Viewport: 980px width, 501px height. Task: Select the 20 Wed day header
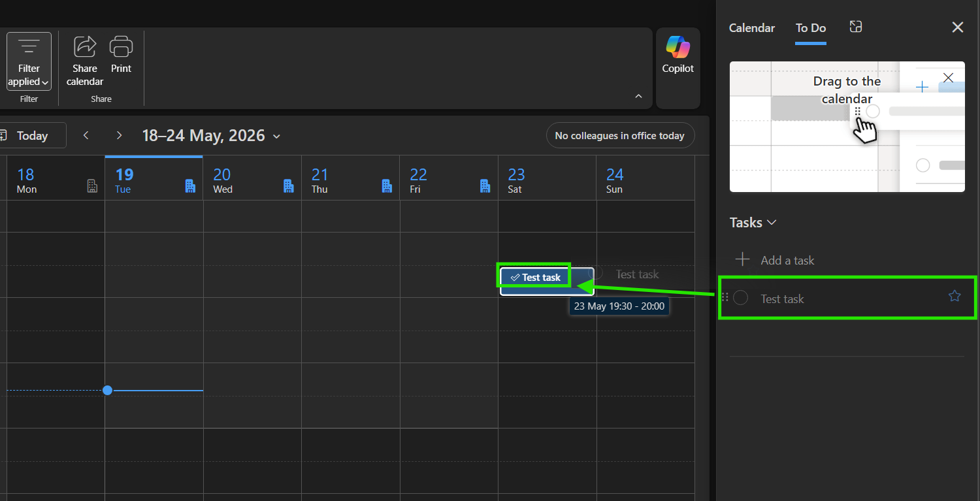point(252,178)
